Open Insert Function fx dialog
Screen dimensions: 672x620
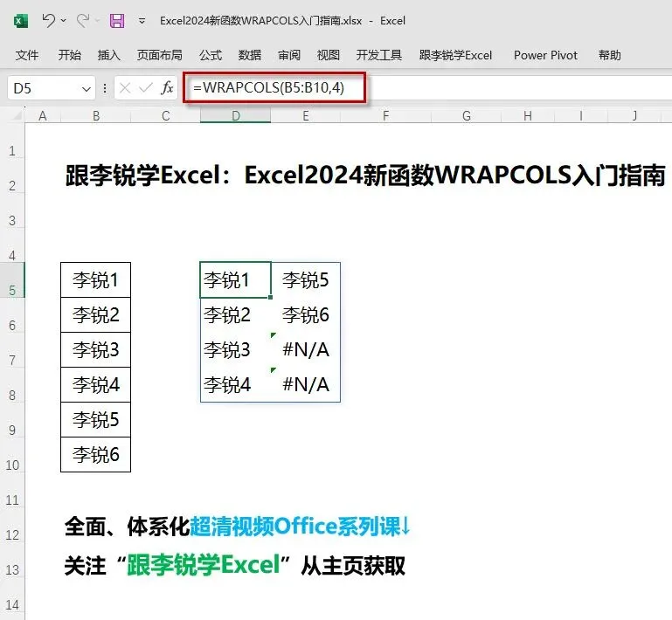point(167,88)
